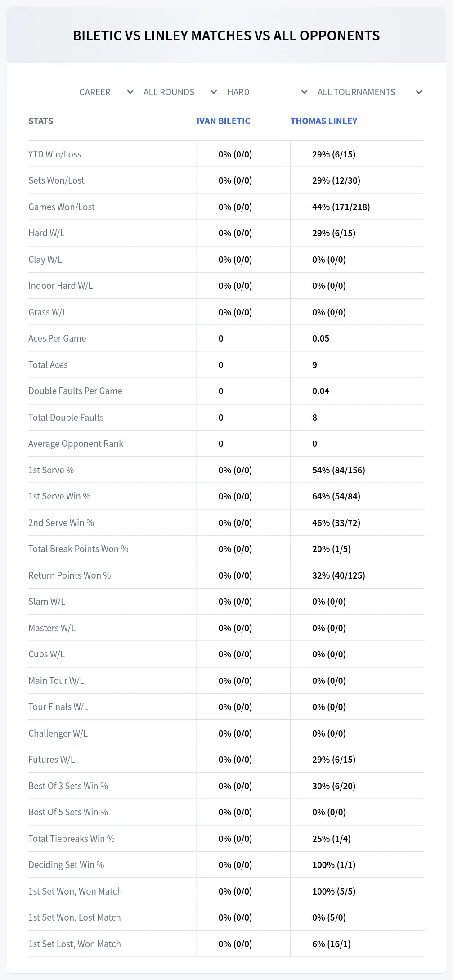Image resolution: width=453 pixels, height=980 pixels.
Task: Click the page title heading
Action: pyautogui.click(x=226, y=36)
